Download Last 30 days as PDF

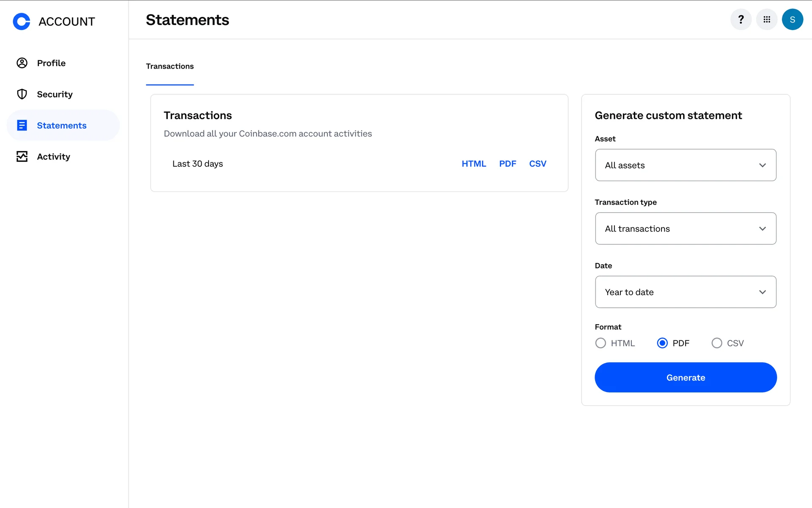[507, 164]
